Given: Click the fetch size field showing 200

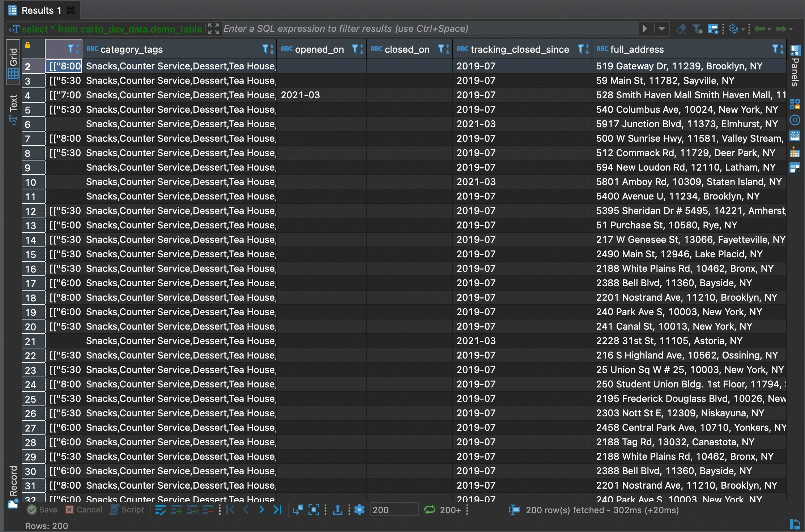Looking at the screenshot, I should click(393, 510).
